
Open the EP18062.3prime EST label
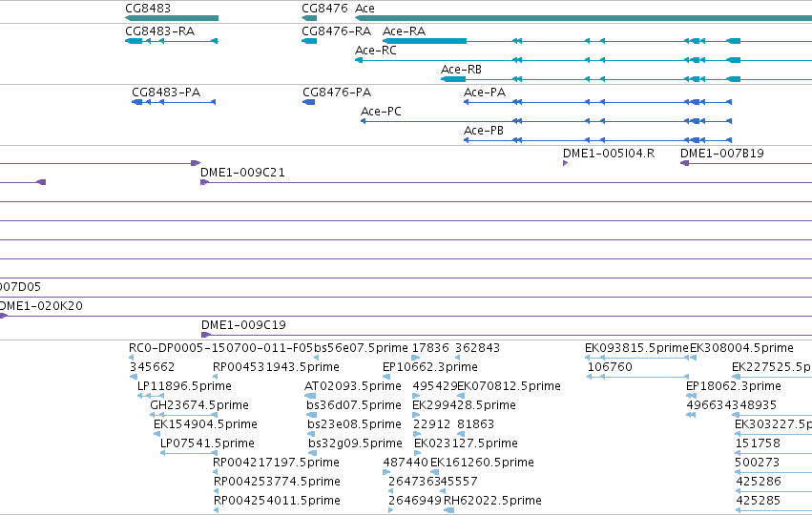734,386
